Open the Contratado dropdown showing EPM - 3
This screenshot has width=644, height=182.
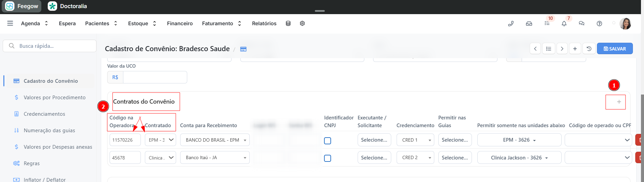pyautogui.click(x=160, y=140)
